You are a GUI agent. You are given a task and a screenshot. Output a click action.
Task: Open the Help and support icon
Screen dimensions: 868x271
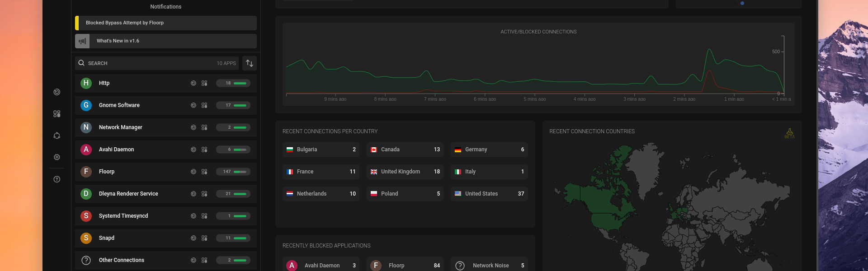pyautogui.click(x=57, y=179)
